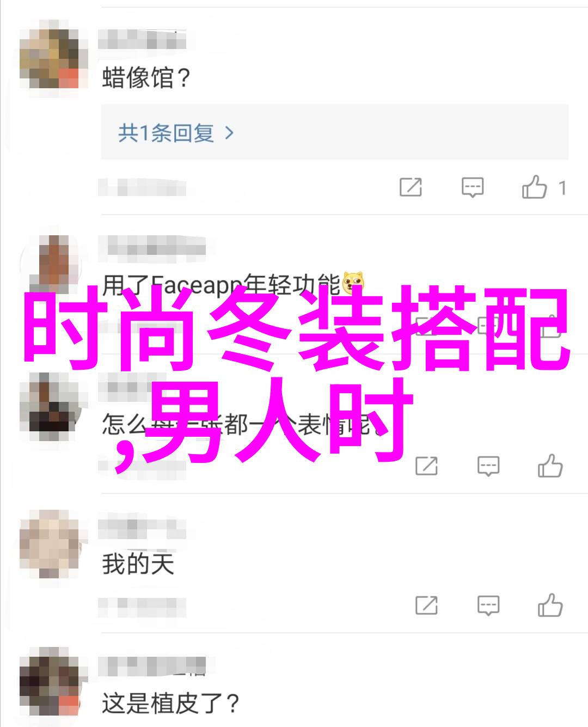Image resolution: width=588 pixels, height=727 pixels.
Task: Like the 蜡像馆 comment with thumbs-up
Action: (534, 187)
